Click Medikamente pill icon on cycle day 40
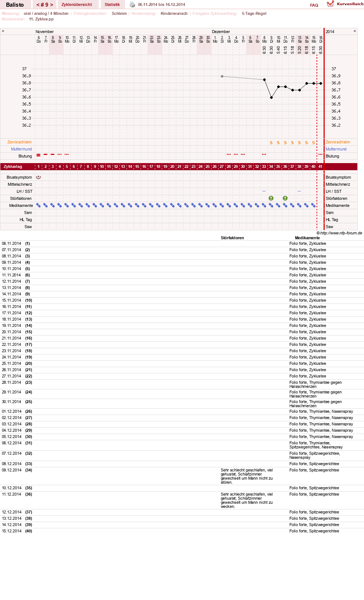This screenshot has height=600, width=364. (x=314, y=205)
